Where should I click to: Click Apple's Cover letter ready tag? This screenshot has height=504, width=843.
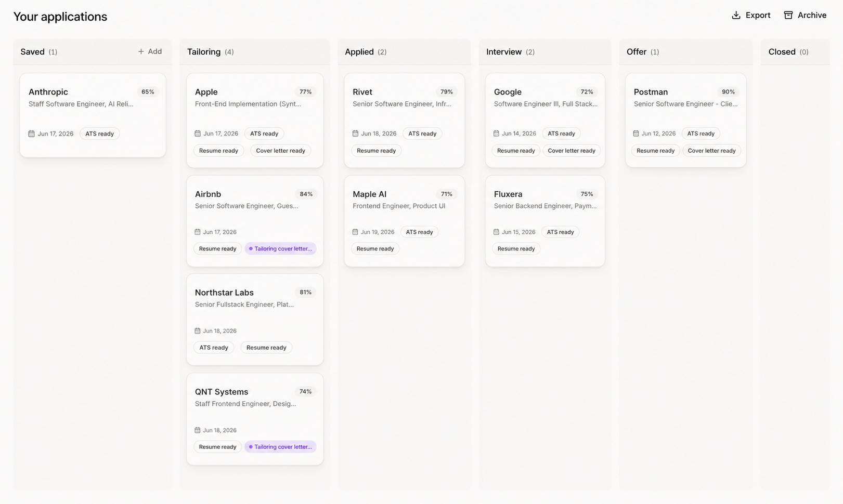(x=281, y=151)
